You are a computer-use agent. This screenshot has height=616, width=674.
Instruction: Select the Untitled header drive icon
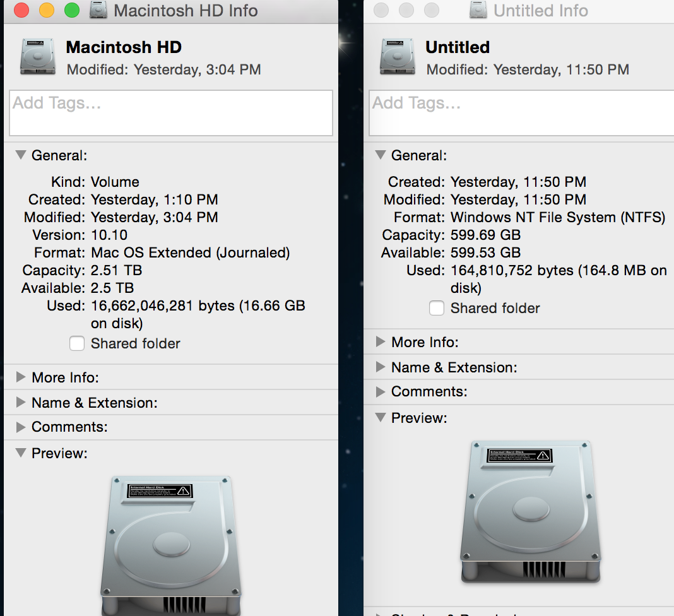(x=398, y=57)
